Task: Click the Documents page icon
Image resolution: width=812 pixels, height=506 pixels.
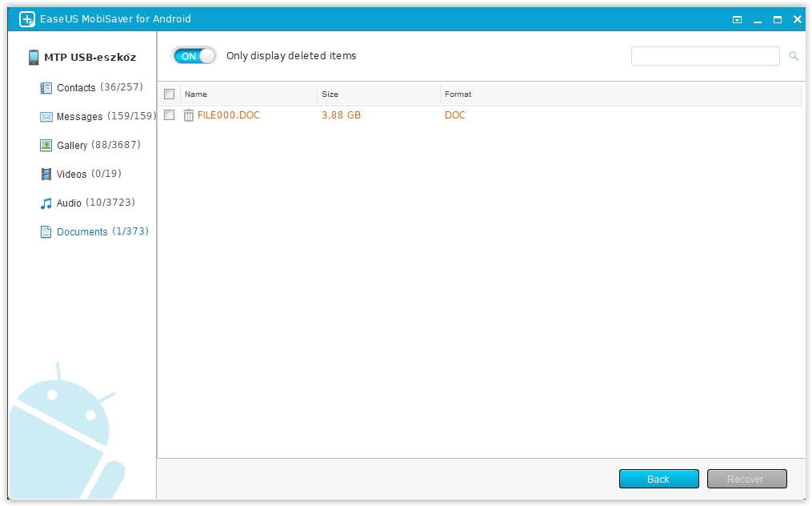Action: [46, 231]
